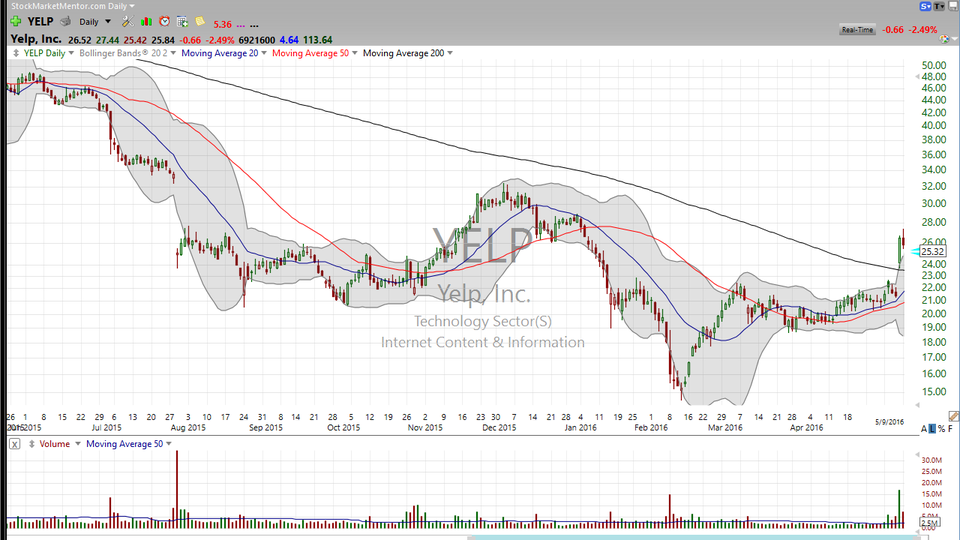
Task: Click the bottom price-axis scale arrow
Action: click(917, 405)
